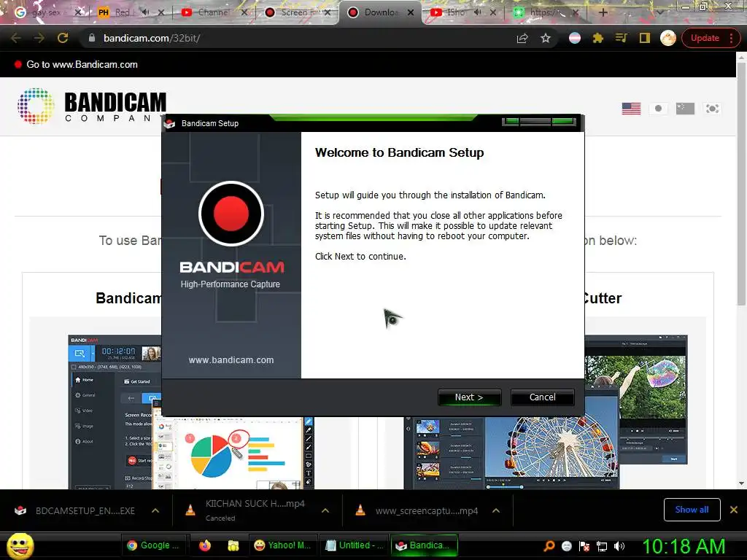Click the www.bandicam.com text in setup
747x560 pixels.
pos(231,360)
